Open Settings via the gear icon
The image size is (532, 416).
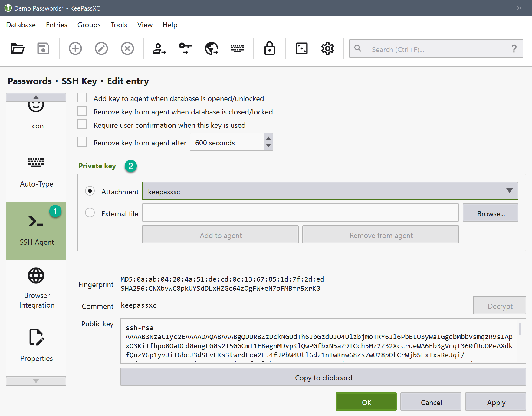[x=327, y=48]
